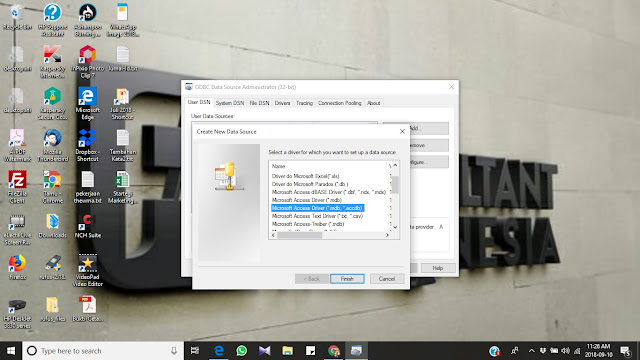Open the Microsoft Edge desktop shortcut
Image resolution: width=640 pixels, height=360 pixels.
(87, 103)
